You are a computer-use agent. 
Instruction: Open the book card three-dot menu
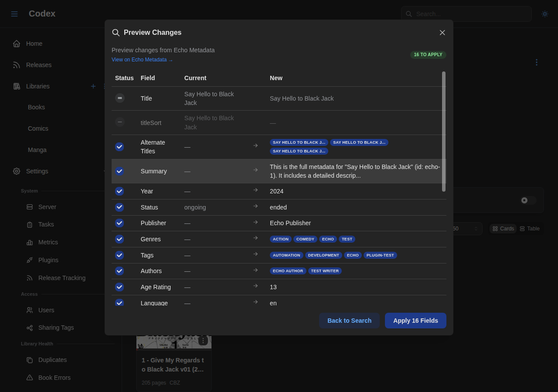(x=203, y=341)
